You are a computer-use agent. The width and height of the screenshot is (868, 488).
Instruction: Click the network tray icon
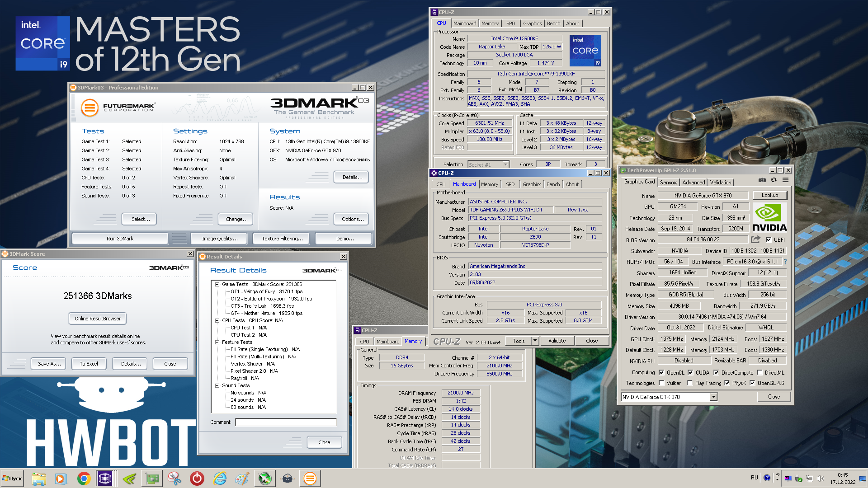pos(810,478)
